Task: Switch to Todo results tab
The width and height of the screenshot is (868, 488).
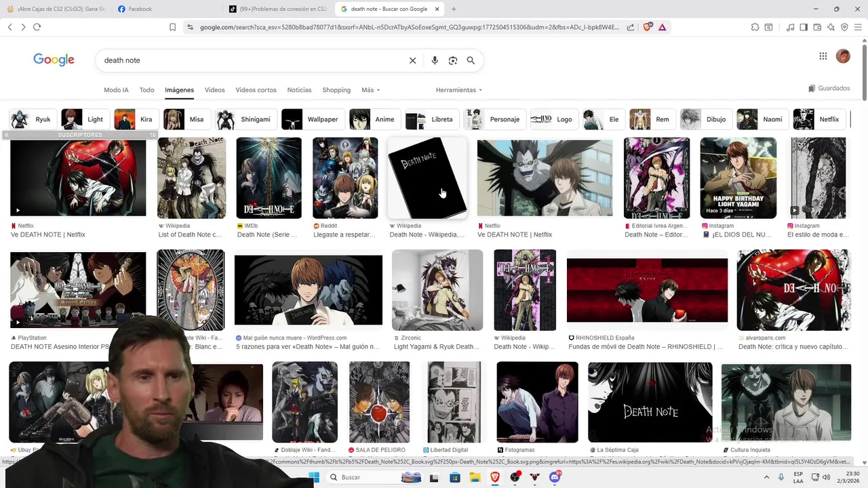Action: click(146, 89)
